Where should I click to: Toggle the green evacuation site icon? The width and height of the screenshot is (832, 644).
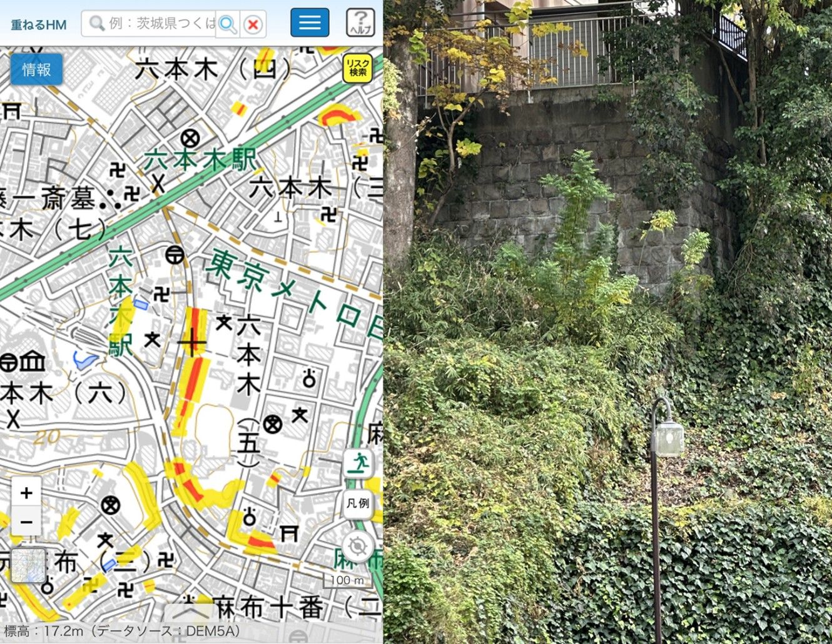click(x=358, y=464)
